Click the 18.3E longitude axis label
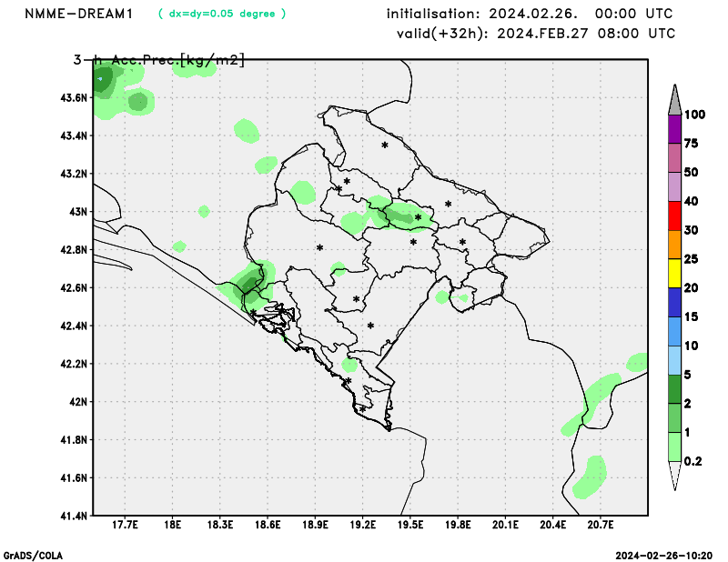The width and height of the screenshot is (728, 562). (220, 525)
